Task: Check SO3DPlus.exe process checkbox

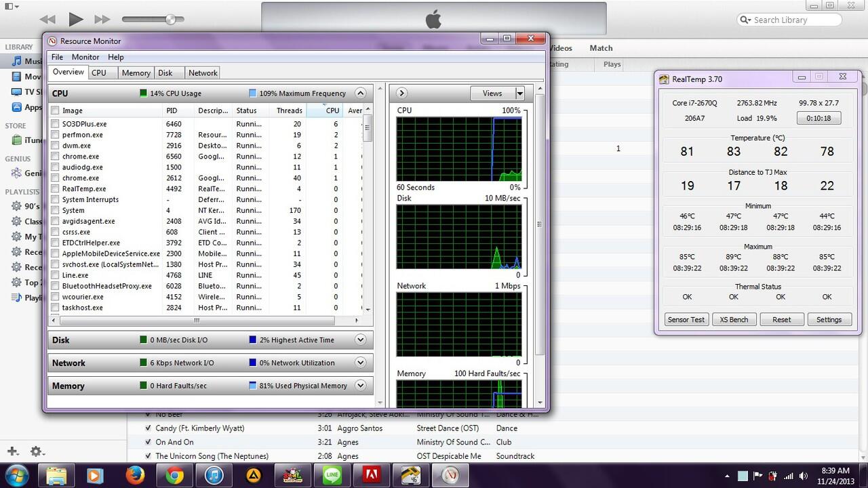Action: (55, 124)
